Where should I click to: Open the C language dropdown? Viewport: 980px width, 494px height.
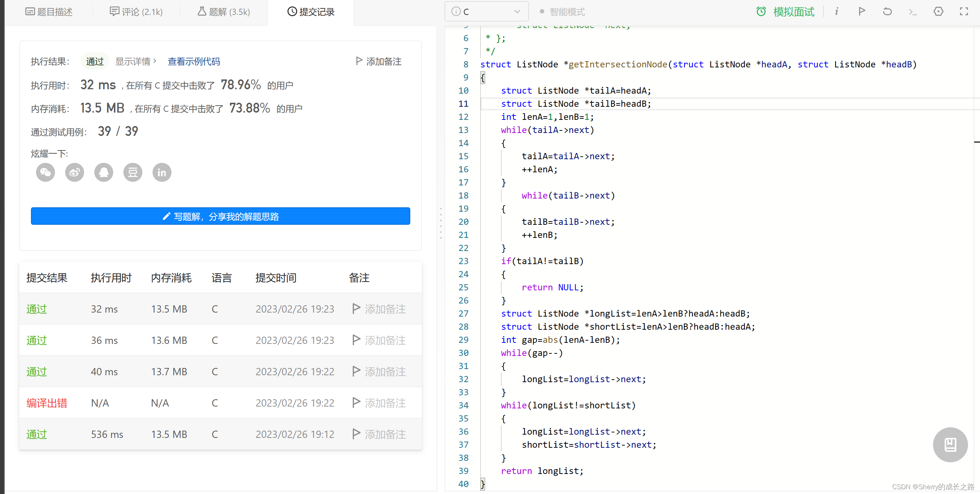(x=486, y=11)
